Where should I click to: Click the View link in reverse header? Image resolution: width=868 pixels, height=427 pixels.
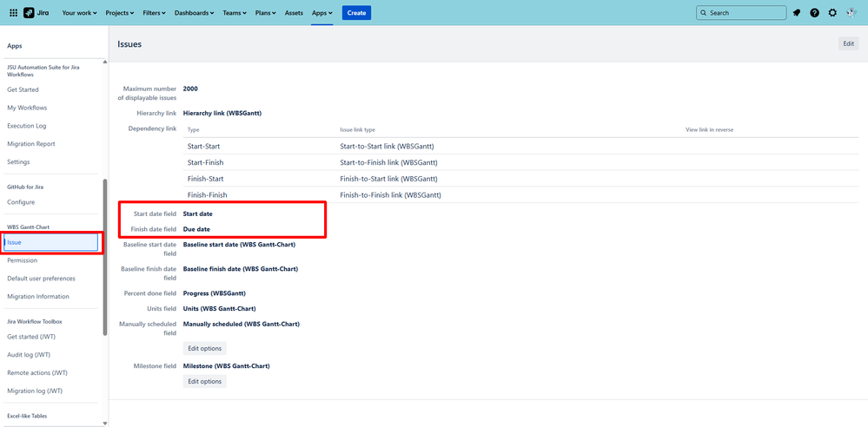pyautogui.click(x=710, y=129)
